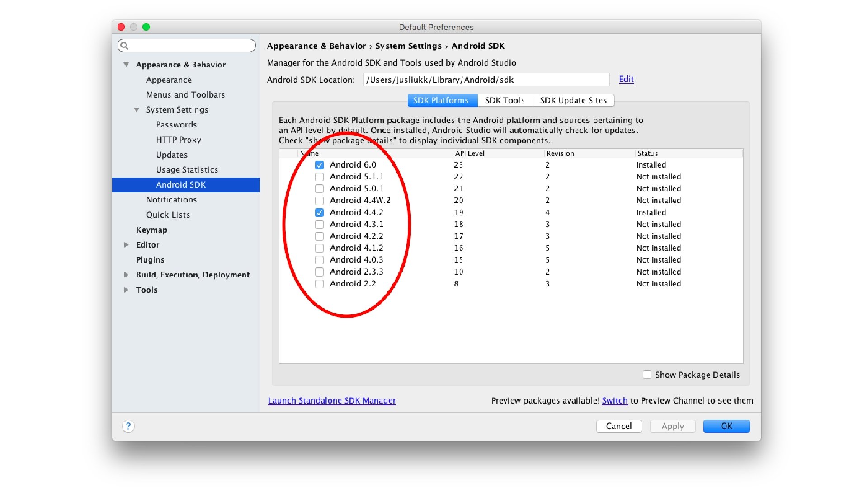868x488 pixels.
Task: Collapse Appearance & Behavior tree section
Action: (127, 65)
